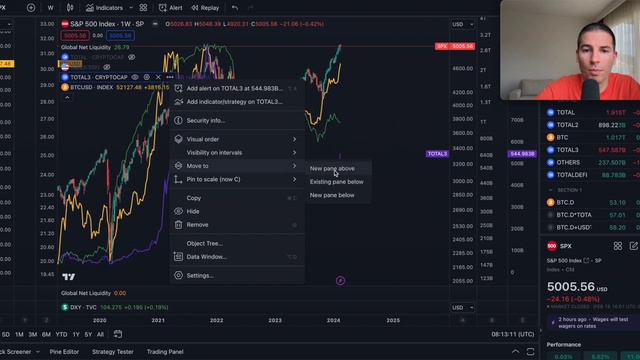Open Object Tree from context menu
Image resolution: width=640 pixels, height=360 pixels.
[237, 243]
